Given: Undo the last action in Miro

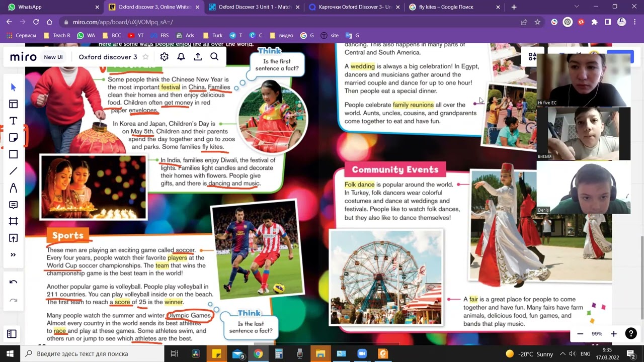Looking at the screenshot, I should 14,282.
